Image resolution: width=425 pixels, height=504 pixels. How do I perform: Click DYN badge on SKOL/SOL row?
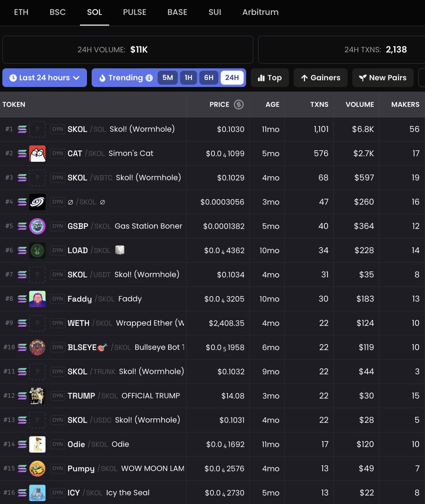[x=58, y=129]
